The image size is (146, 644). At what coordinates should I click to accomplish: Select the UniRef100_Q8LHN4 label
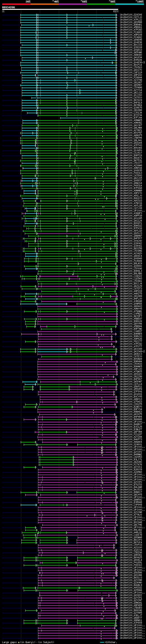(131, 128)
